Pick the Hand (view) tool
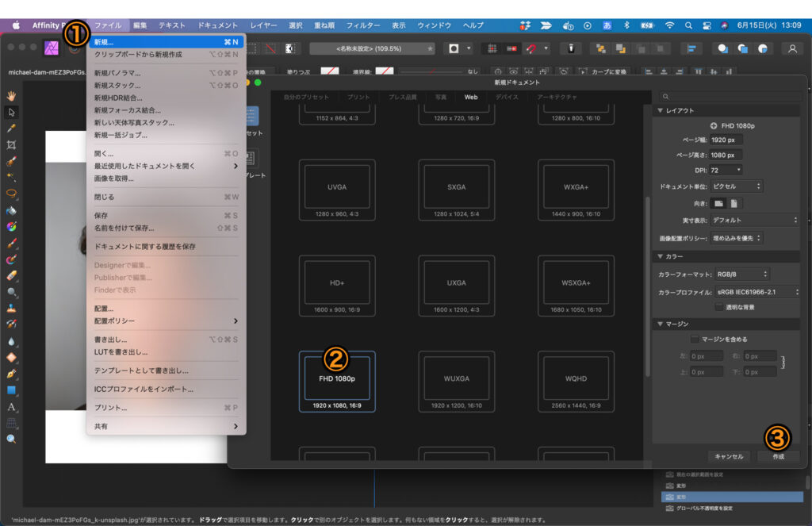This screenshot has width=812, height=526. 12,95
